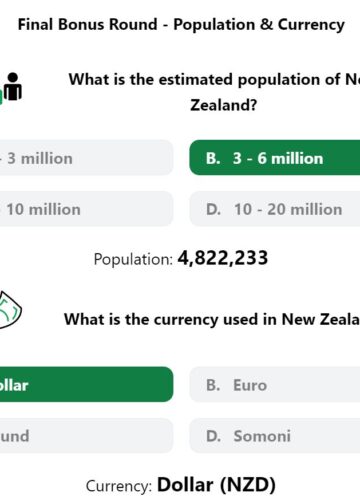Select answer B. Euro
The height and width of the screenshot is (504, 360).
pyautogui.click(x=275, y=384)
